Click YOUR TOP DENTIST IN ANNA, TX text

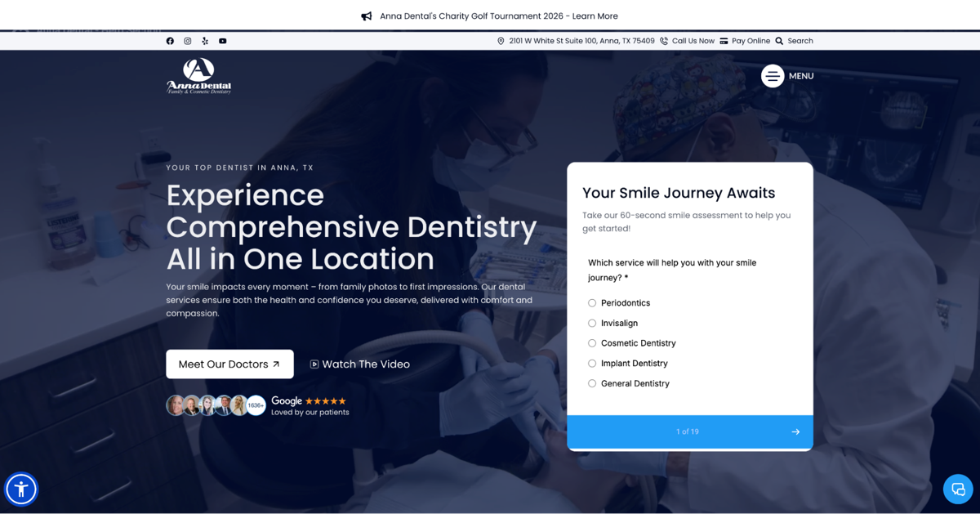(240, 168)
